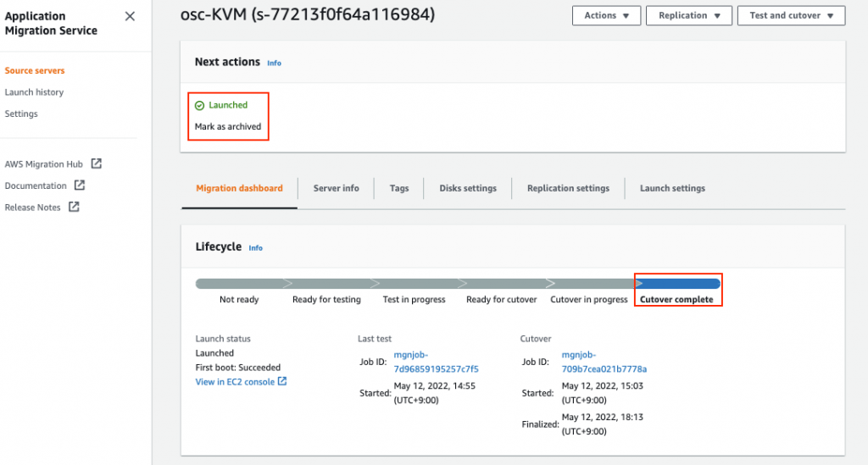Click the external link icon beside AWS Migration Hub
868x465 pixels.
tap(97, 163)
